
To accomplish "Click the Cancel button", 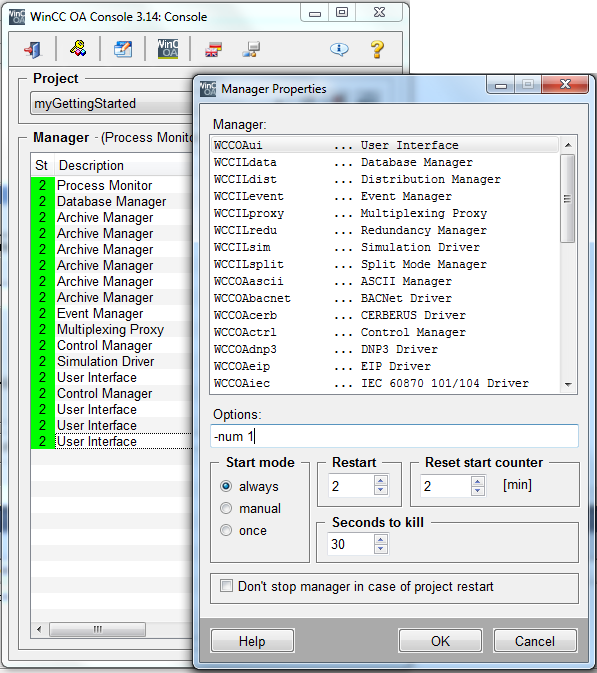I will click(x=535, y=641).
